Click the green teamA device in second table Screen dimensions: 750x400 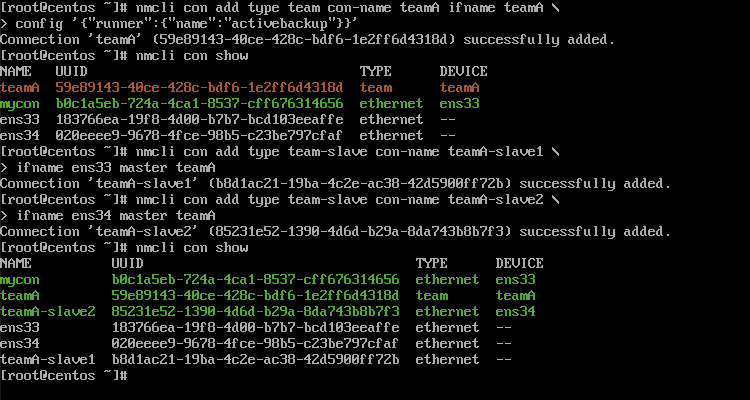tap(515, 296)
